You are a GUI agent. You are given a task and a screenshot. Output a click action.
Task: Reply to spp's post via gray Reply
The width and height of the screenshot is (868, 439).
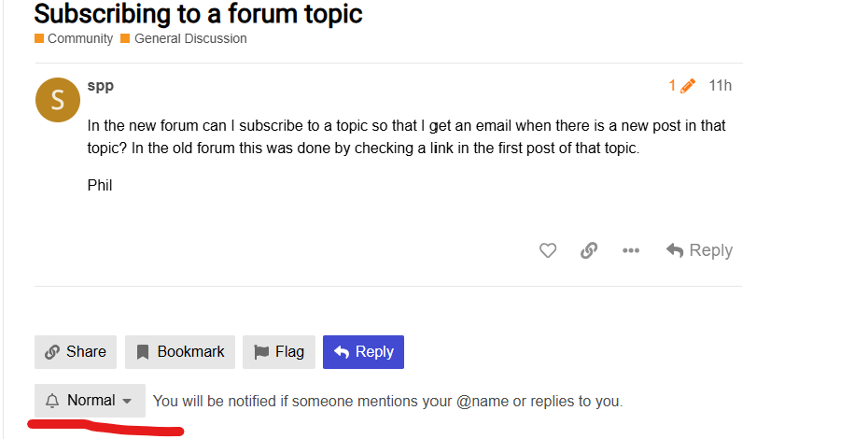click(699, 250)
